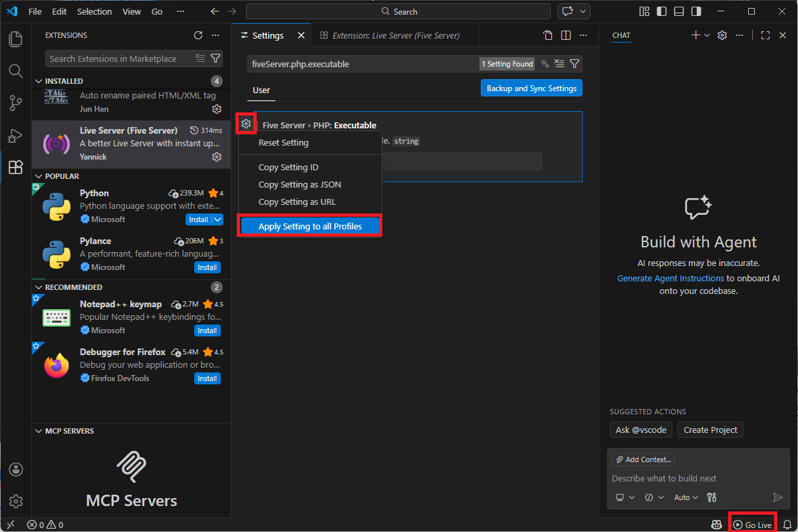The height and width of the screenshot is (532, 798).
Task: Toggle the secondary side bar layout button
Action: (x=696, y=11)
